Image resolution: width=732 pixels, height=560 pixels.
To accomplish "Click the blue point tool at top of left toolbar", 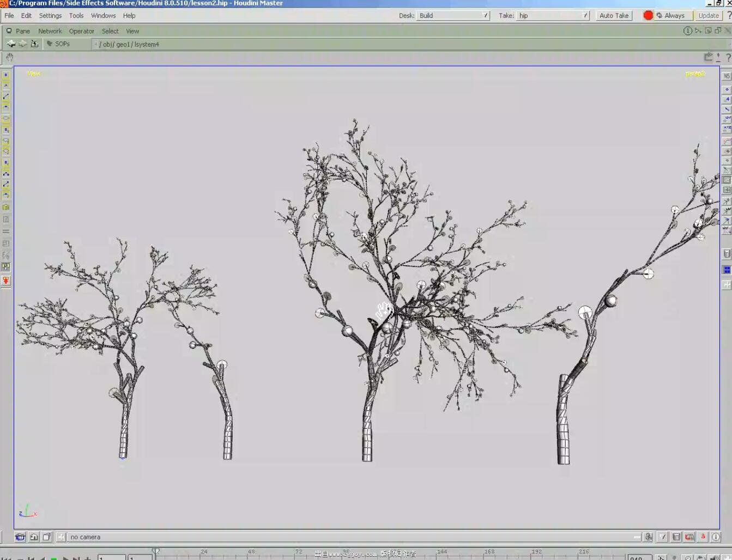I will coord(6,75).
